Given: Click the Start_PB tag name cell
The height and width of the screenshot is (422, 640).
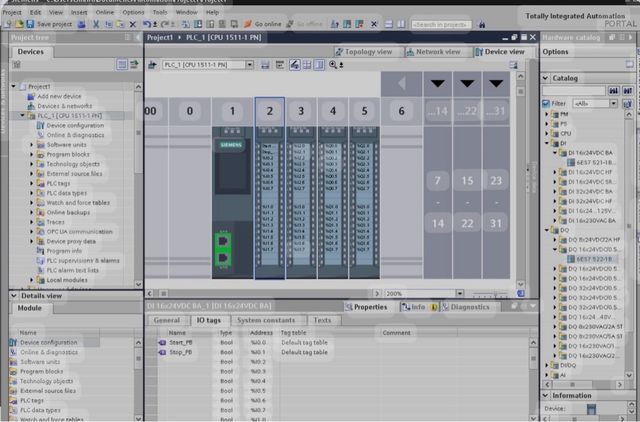Looking at the screenshot, I should [181, 343].
